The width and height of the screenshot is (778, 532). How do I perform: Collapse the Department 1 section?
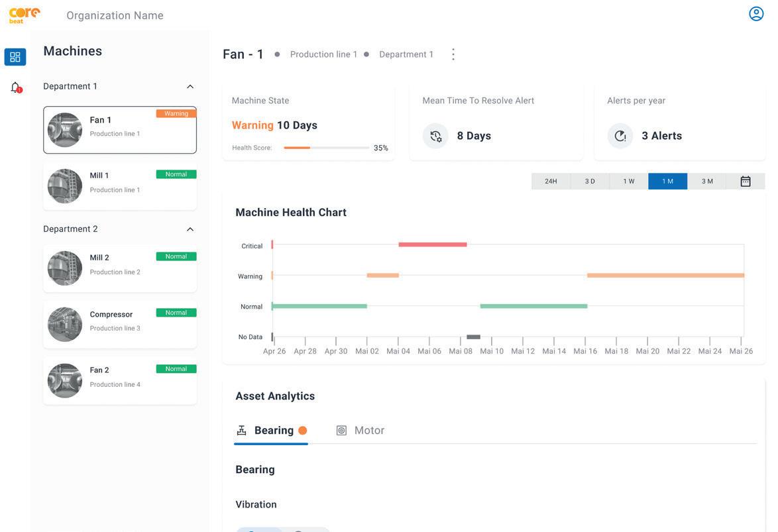point(190,86)
